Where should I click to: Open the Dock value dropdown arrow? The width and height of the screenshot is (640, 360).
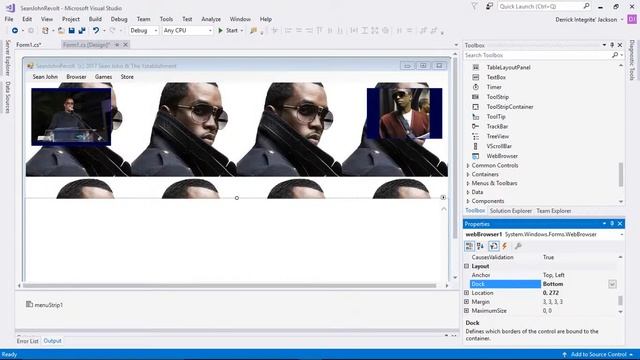click(612, 284)
